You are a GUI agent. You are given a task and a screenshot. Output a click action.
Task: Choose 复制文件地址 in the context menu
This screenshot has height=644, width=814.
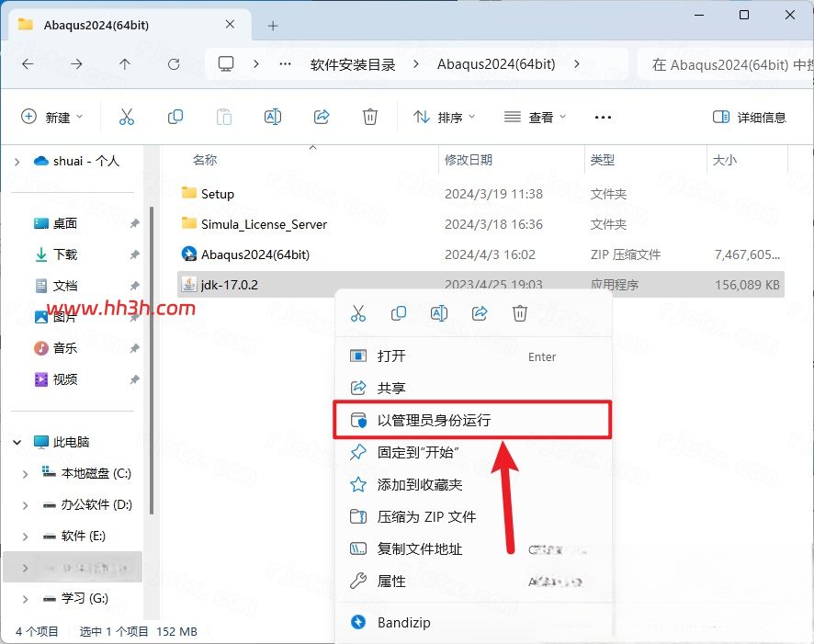click(474, 549)
